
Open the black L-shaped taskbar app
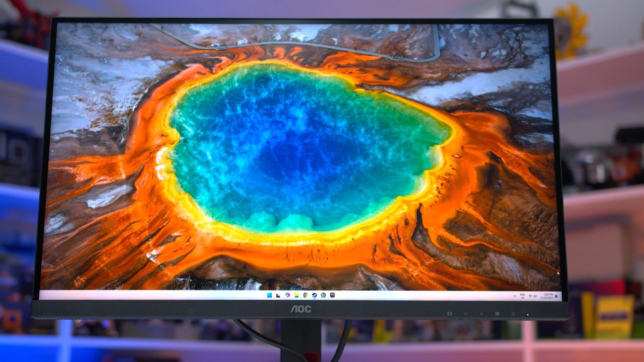click(278, 295)
